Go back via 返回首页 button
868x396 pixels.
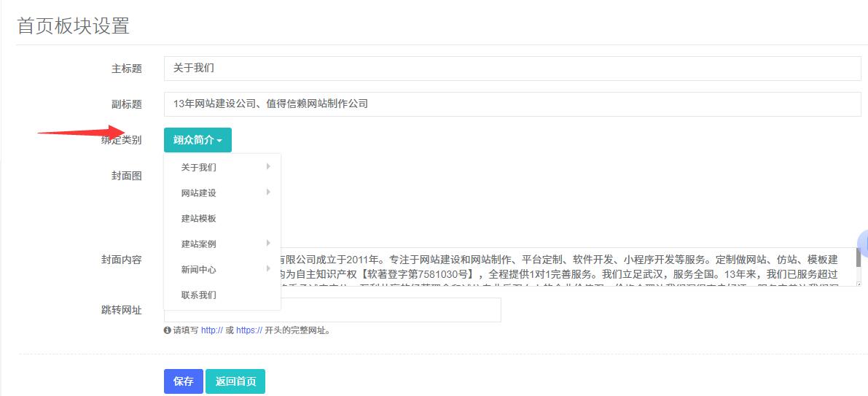pos(235,381)
